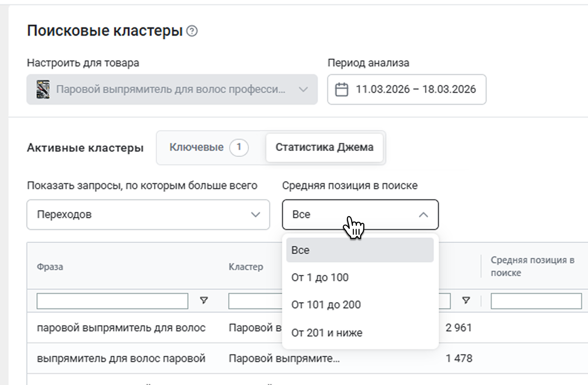Collapse the Средняя позиция dropdown via chevron
Viewport: 588px width, 385px height.
(423, 215)
